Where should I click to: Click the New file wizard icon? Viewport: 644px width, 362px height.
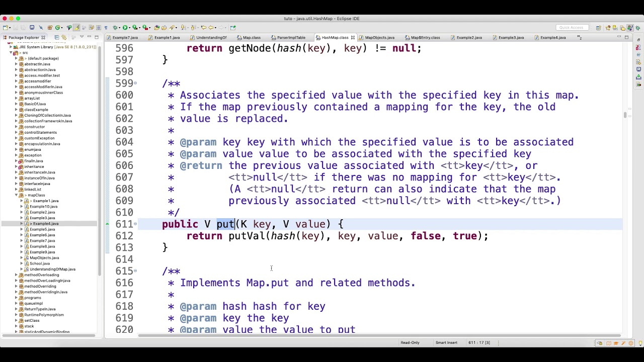click(6, 28)
